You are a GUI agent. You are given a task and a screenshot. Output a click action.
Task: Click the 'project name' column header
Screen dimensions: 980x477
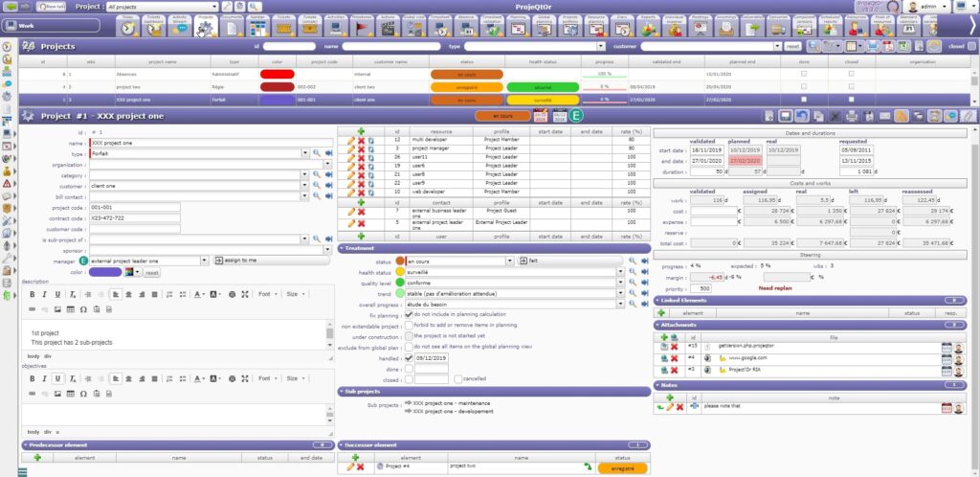pos(163,62)
